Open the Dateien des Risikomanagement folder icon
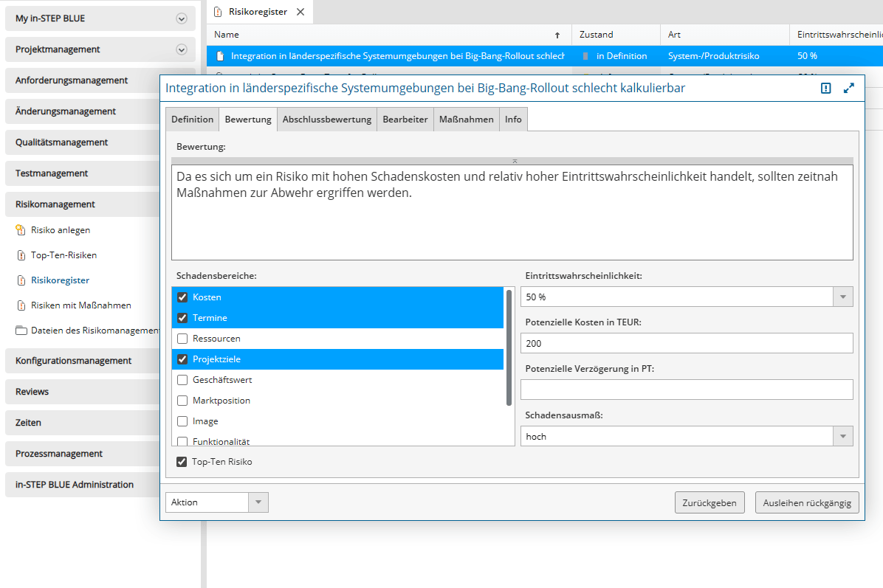 click(x=21, y=331)
